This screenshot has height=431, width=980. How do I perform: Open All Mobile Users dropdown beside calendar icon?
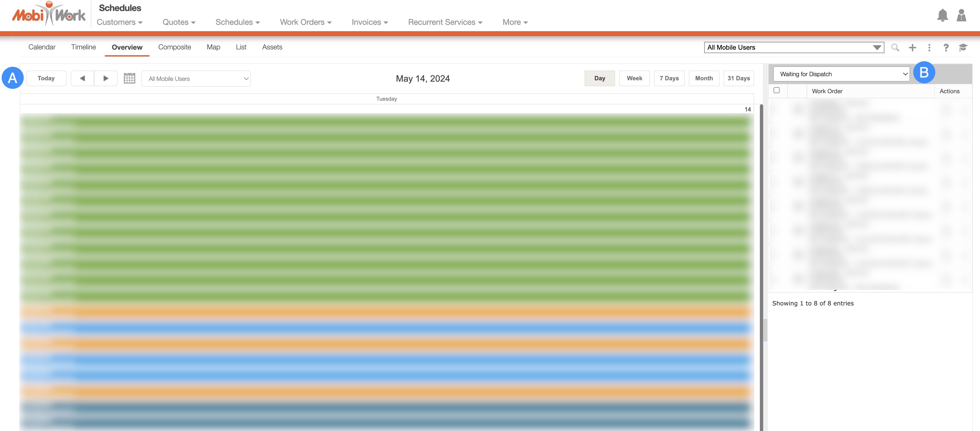[x=196, y=79]
